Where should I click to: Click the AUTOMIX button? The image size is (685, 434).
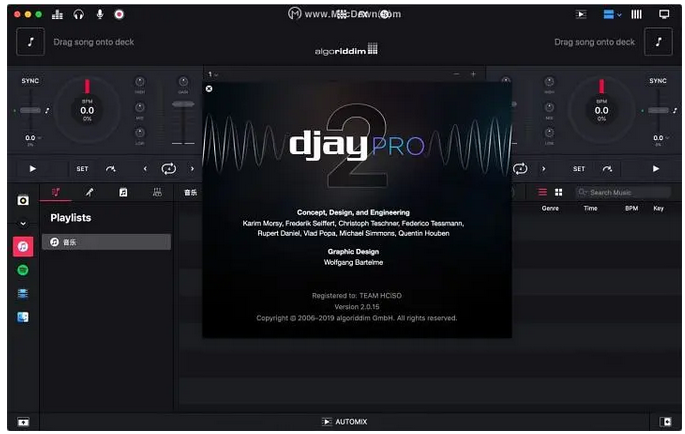pyautogui.click(x=344, y=421)
